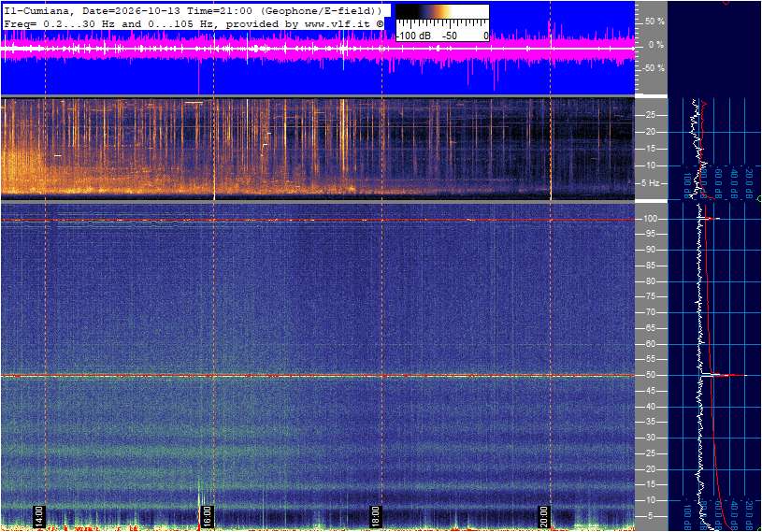Click the '5 Hz' geophone axis label
The width and height of the screenshot is (762, 532).
(x=650, y=183)
